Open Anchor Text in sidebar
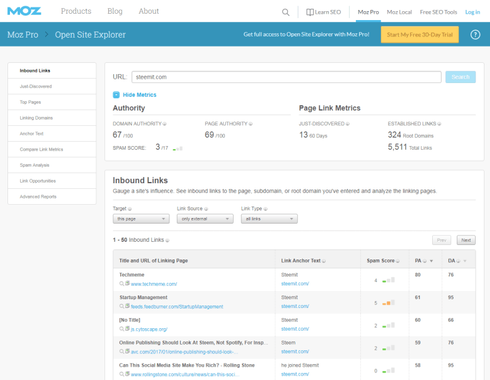490x380 pixels. tap(52, 134)
